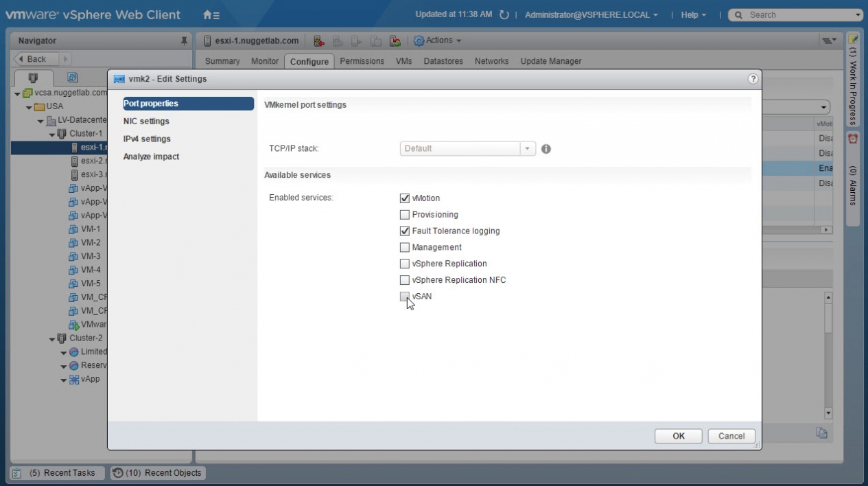Enable the vSAN service checkbox
The image size is (868, 486).
coord(405,297)
